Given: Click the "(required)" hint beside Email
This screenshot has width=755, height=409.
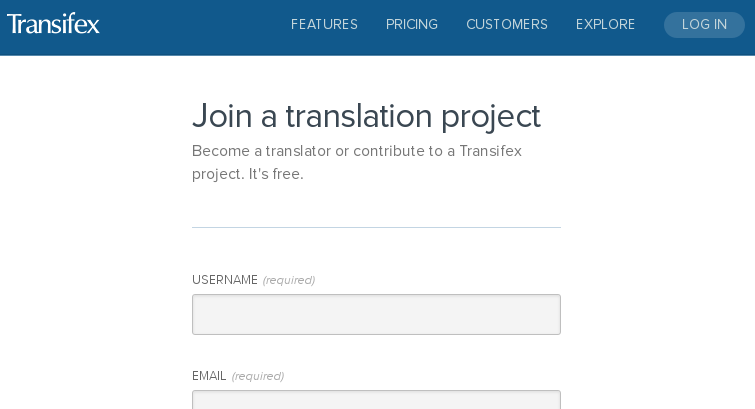Looking at the screenshot, I should (x=258, y=376).
